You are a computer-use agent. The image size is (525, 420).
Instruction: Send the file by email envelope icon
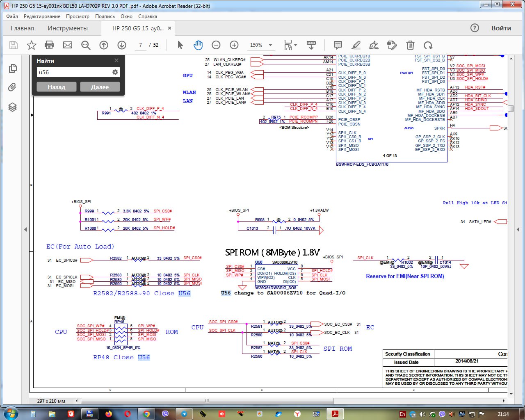[x=68, y=45]
